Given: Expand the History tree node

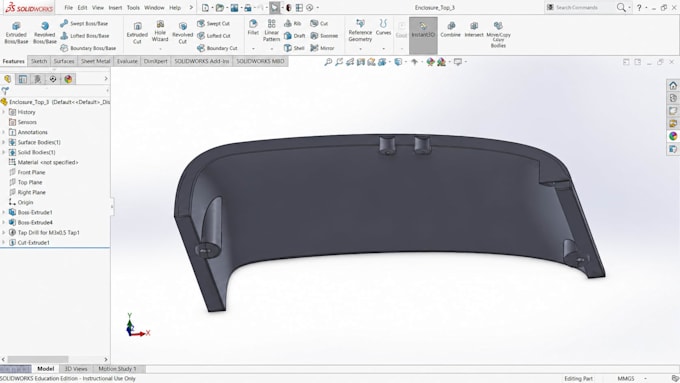Looking at the screenshot, I should (x=4, y=112).
